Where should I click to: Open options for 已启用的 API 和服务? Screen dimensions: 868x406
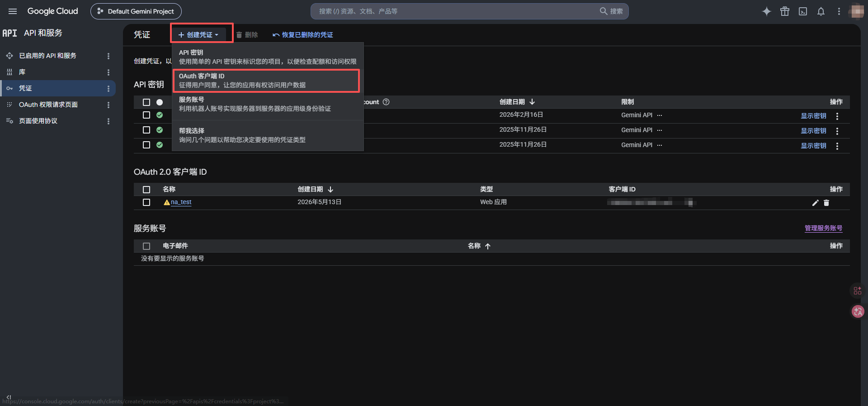108,56
